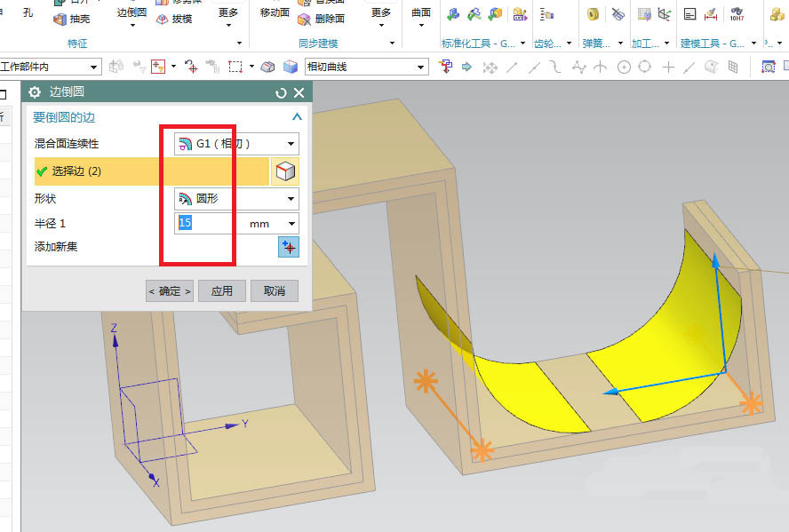Image resolution: width=789 pixels, height=532 pixels.
Task: Select the Delete Face (删除面) tool
Action: 321,20
